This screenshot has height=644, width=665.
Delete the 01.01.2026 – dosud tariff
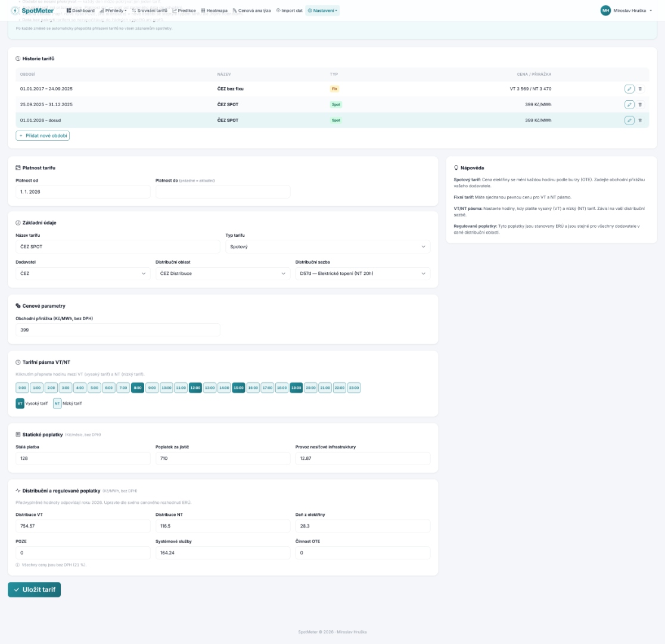tap(640, 120)
